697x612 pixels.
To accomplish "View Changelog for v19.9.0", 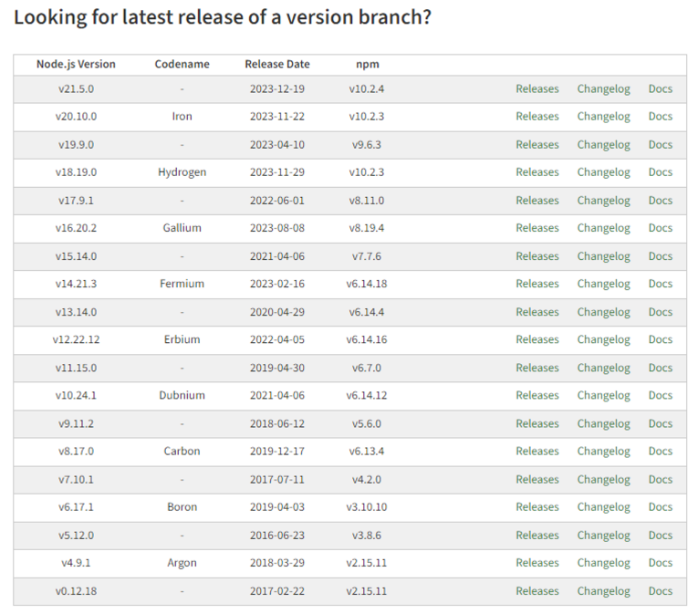I will 604,145.
